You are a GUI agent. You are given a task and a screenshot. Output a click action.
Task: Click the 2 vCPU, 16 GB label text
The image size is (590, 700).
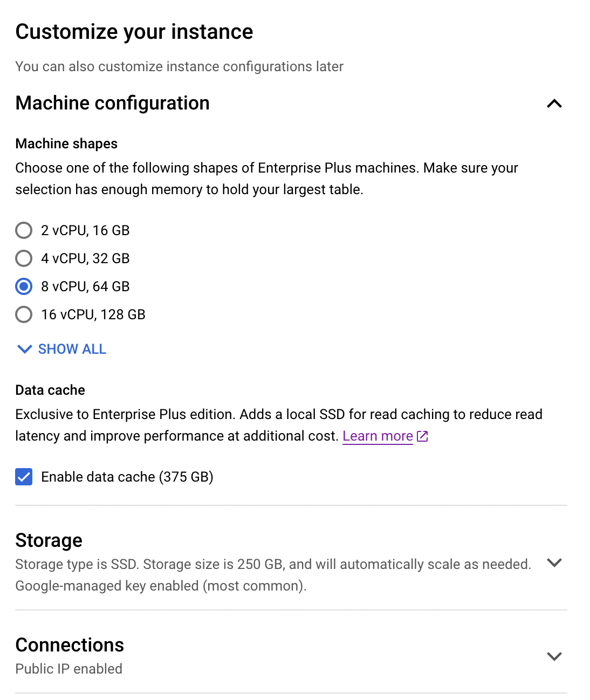tap(85, 230)
